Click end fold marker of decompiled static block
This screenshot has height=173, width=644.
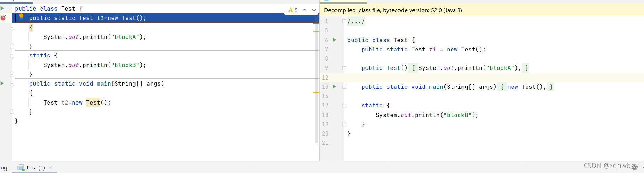344,124
